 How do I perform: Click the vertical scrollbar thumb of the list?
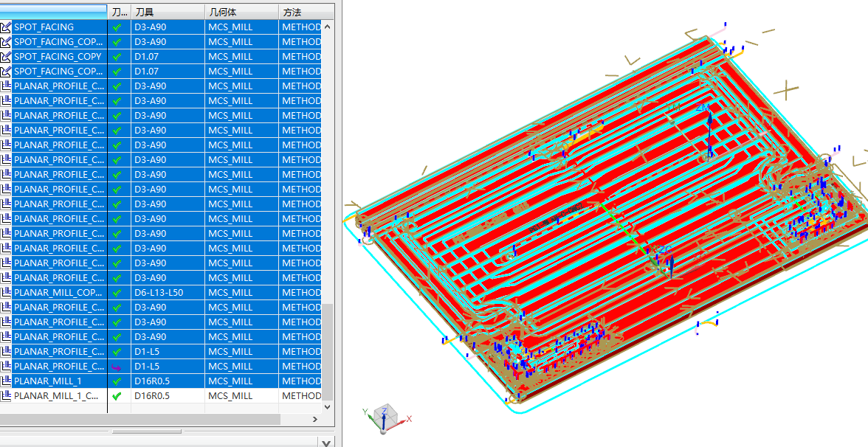[x=327, y=351]
